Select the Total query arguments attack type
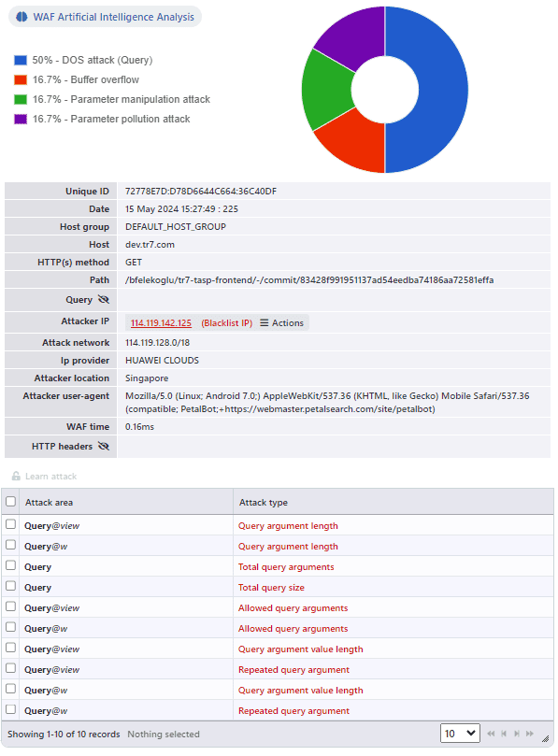Image resolution: width=558 pixels, height=756 pixels. click(x=286, y=566)
